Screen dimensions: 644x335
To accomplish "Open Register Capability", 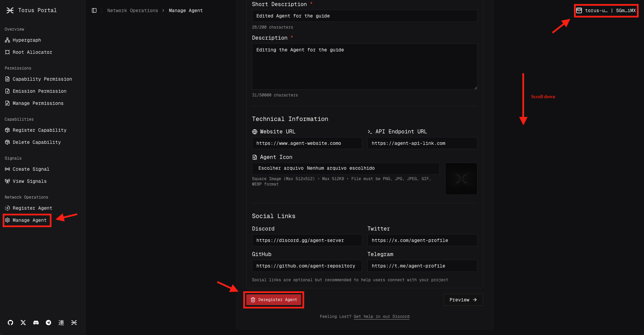I will click(x=39, y=130).
